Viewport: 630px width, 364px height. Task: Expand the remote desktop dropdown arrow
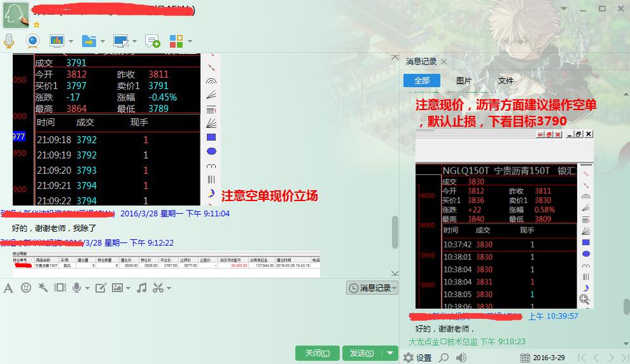[134, 42]
